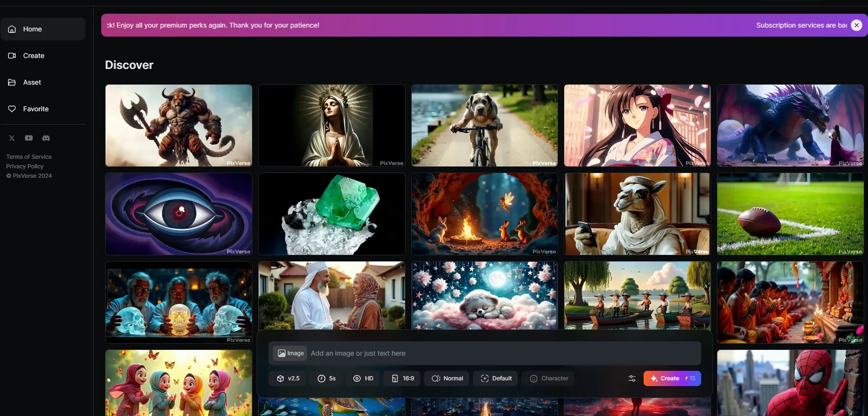Open the YouTube social icon
Viewport: 868px width, 416px height.
[x=29, y=138]
